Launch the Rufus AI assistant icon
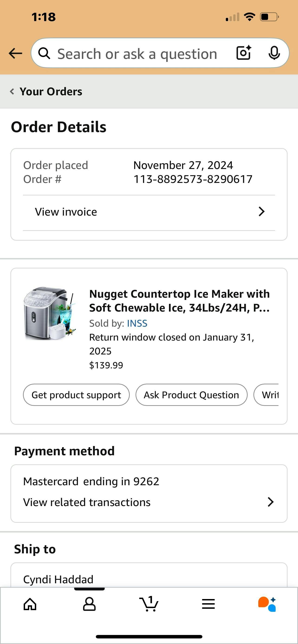Screen dimensions: 298x644 coord(267,604)
